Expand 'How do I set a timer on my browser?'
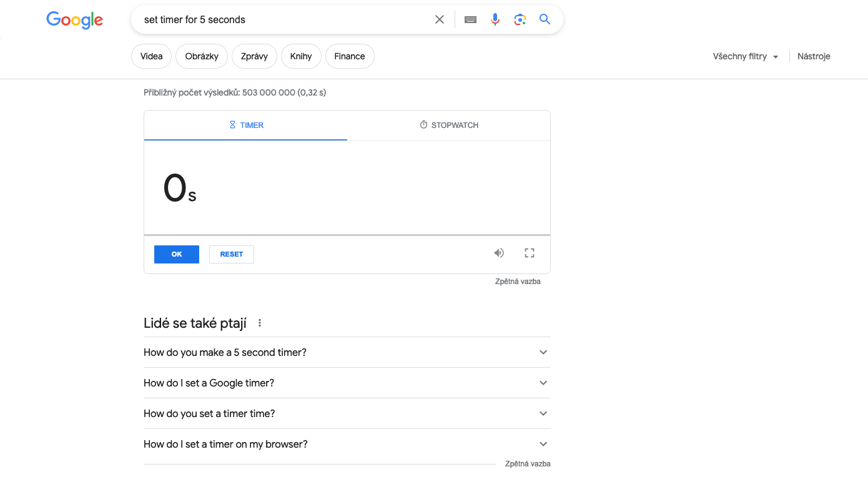Viewport: 868px width, 477px height. (x=347, y=444)
